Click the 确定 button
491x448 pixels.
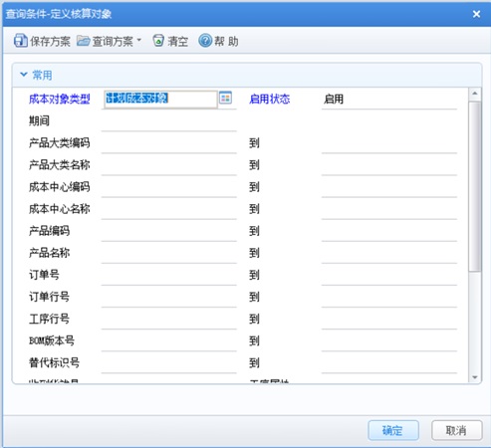393,430
